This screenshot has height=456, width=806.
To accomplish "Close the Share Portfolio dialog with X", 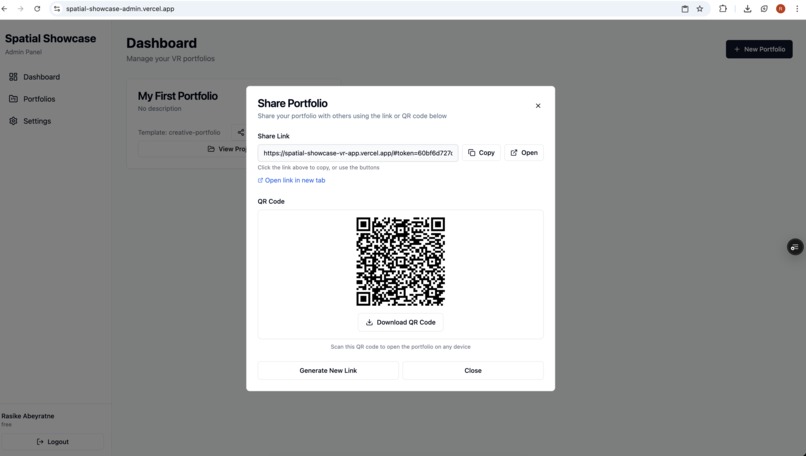I will click(x=538, y=106).
